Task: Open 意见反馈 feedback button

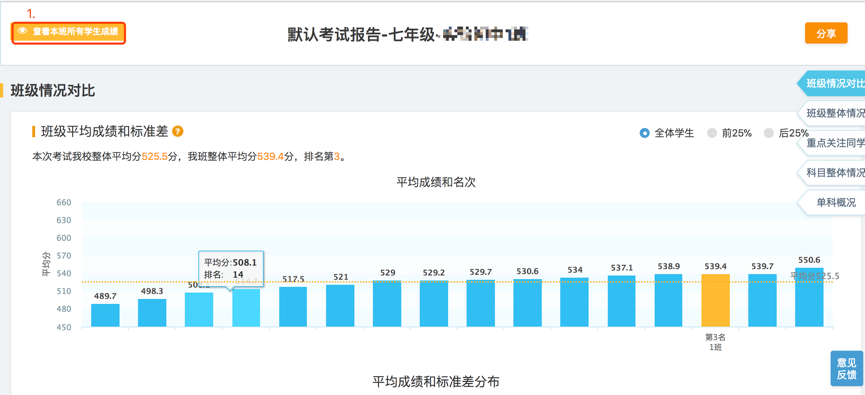Action: click(x=846, y=369)
